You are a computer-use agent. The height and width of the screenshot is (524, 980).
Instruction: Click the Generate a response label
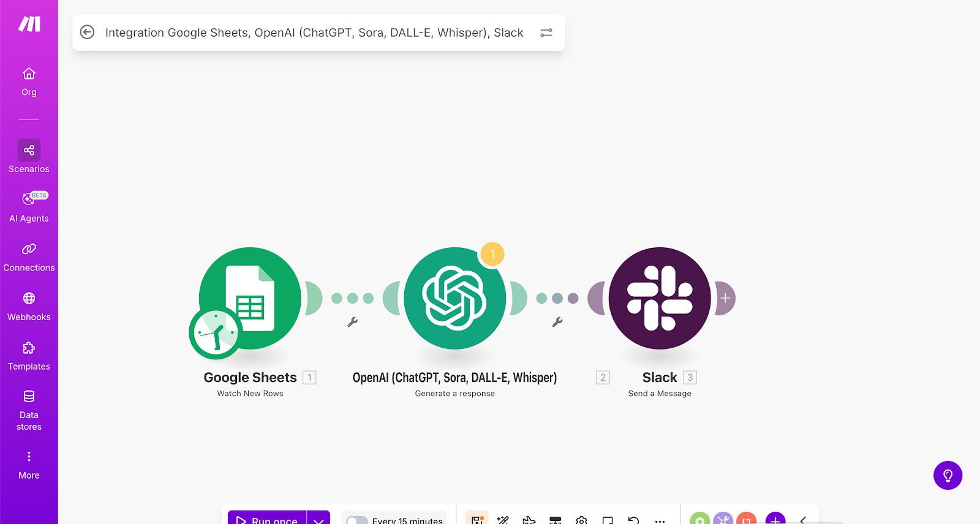[455, 394]
